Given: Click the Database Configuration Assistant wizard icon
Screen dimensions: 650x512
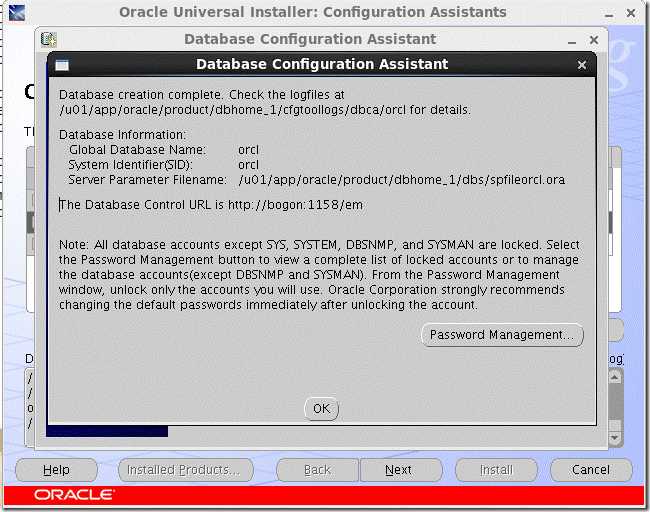Looking at the screenshot, I should point(49,40).
